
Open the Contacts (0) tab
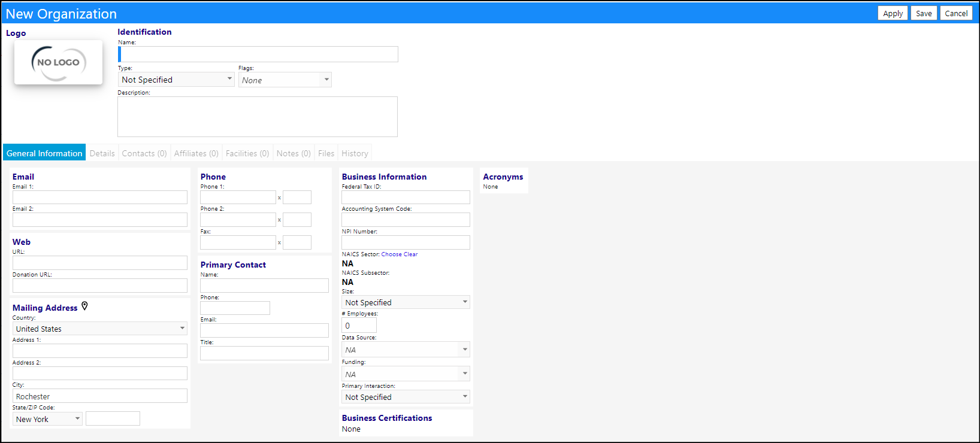coord(144,153)
